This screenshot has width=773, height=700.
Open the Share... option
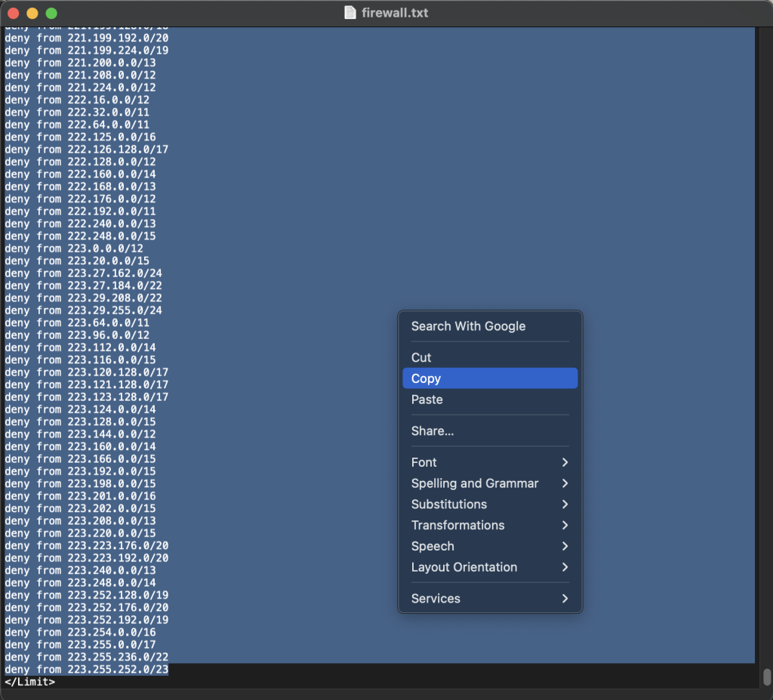433,431
